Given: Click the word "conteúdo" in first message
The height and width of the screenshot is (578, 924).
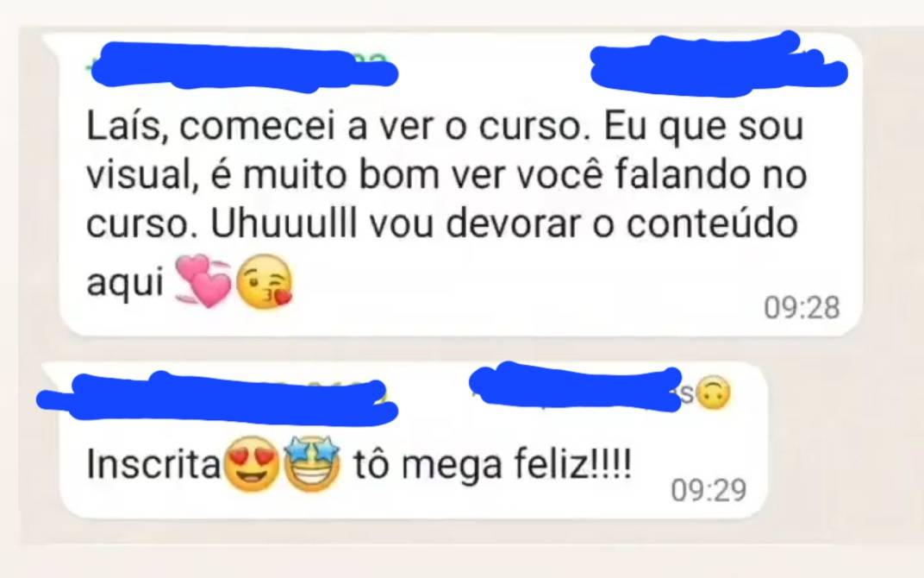Looking at the screenshot, I should click(x=712, y=224).
